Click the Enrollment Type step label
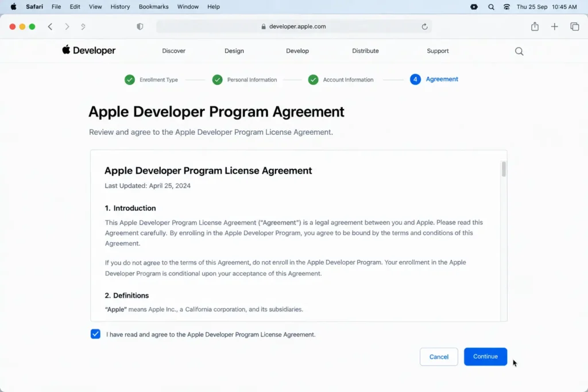The image size is (588, 392). 158,80
